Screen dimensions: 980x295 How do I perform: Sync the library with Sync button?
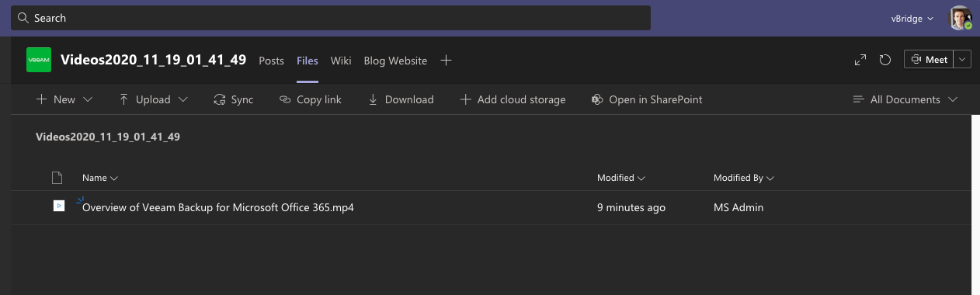pyautogui.click(x=233, y=99)
